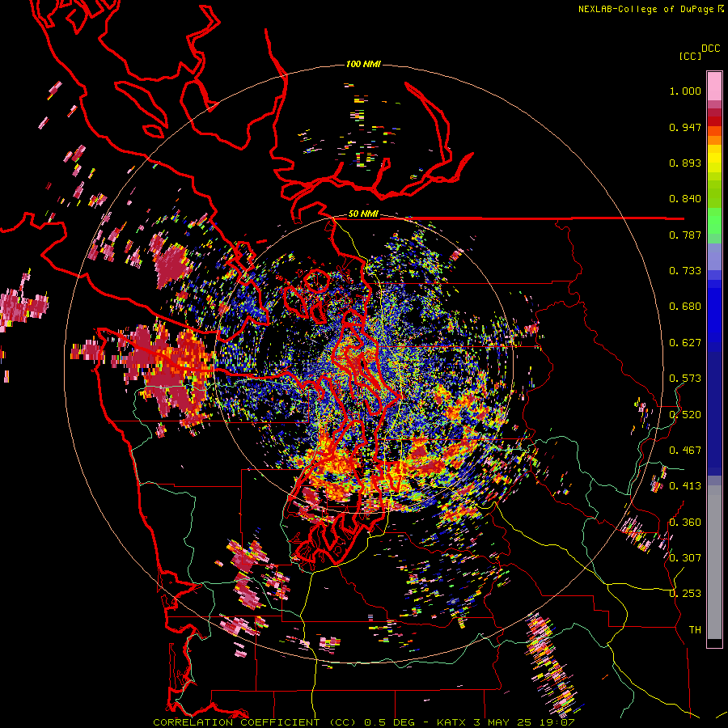Image resolution: width=728 pixels, height=728 pixels.
Task: Click the 0.787 scale value
Action: (685, 235)
